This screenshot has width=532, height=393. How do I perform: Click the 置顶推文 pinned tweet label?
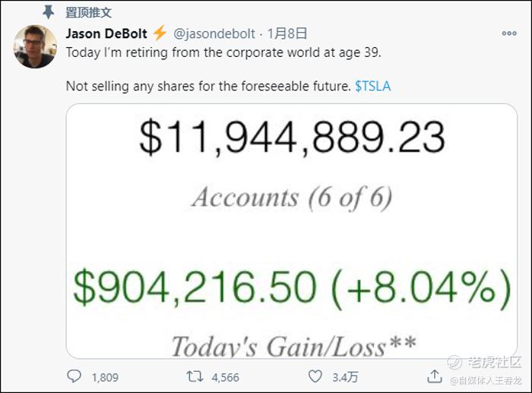(88, 13)
